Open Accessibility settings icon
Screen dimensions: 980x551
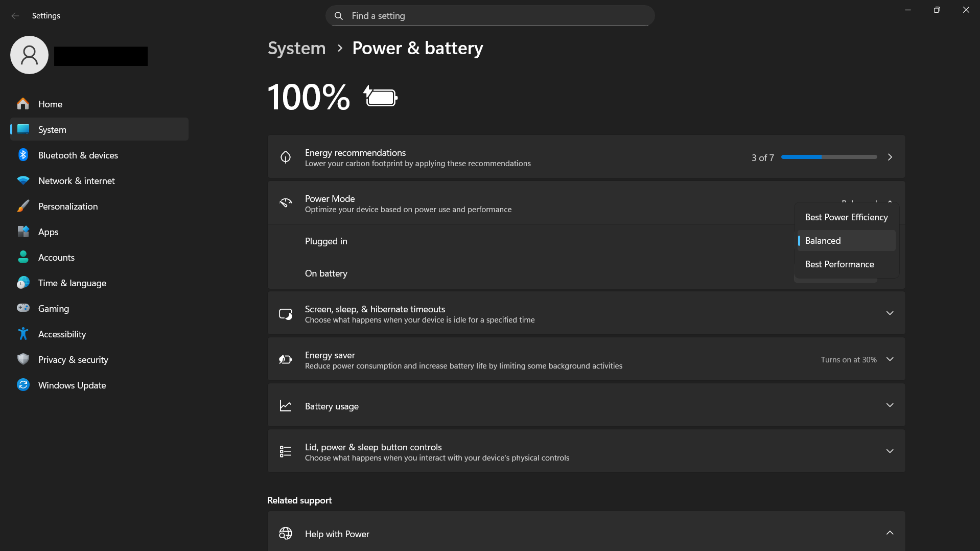[x=23, y=334]
